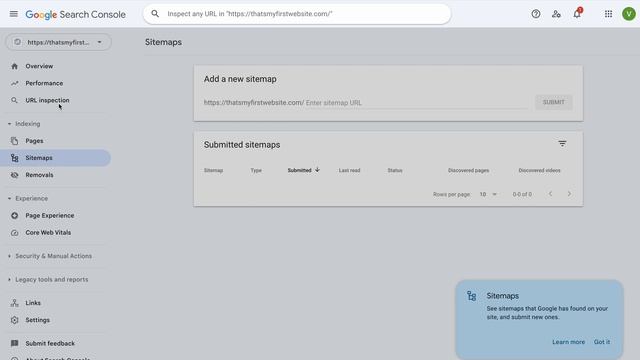640x360 pixels.
Task: Open the notifications bell
Action: [577, 14]
